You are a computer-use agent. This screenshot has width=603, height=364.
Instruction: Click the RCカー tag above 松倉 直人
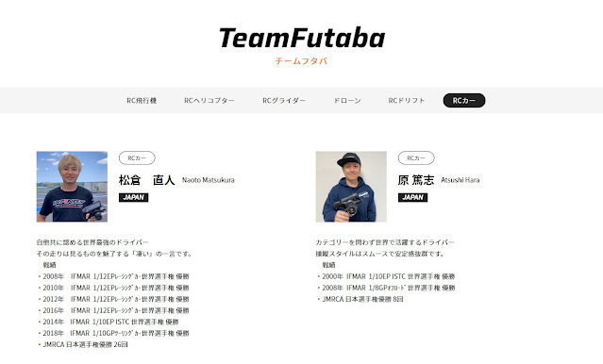(x=137, y=158)
